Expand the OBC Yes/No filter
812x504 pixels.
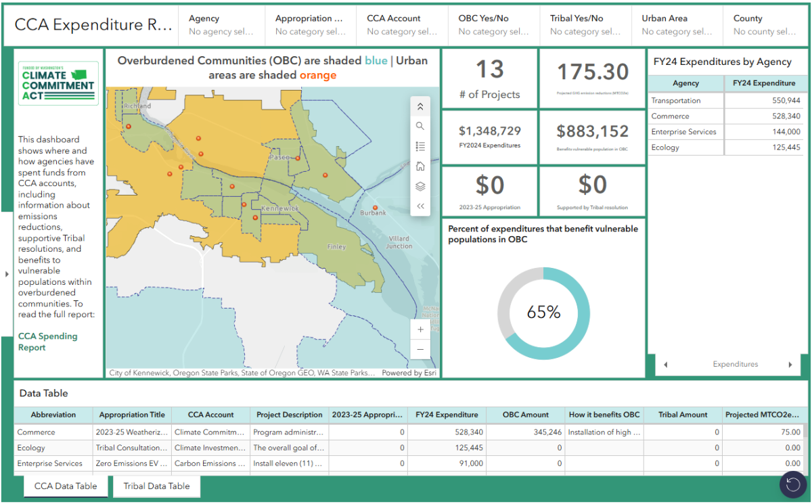click(x=493, y=25)
